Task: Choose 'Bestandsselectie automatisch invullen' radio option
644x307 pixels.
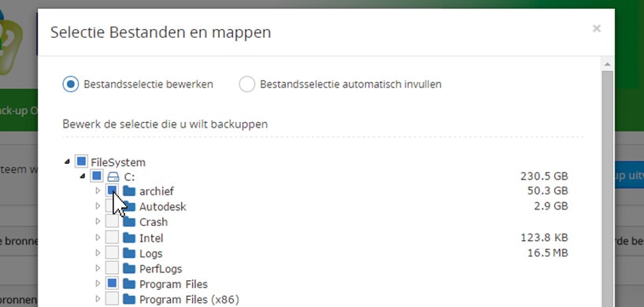Action: (247, 84)
